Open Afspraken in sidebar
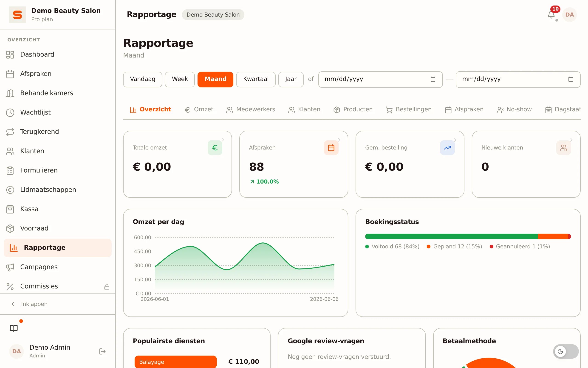This screenshot has width=588, height=368. tap(58, 74)
